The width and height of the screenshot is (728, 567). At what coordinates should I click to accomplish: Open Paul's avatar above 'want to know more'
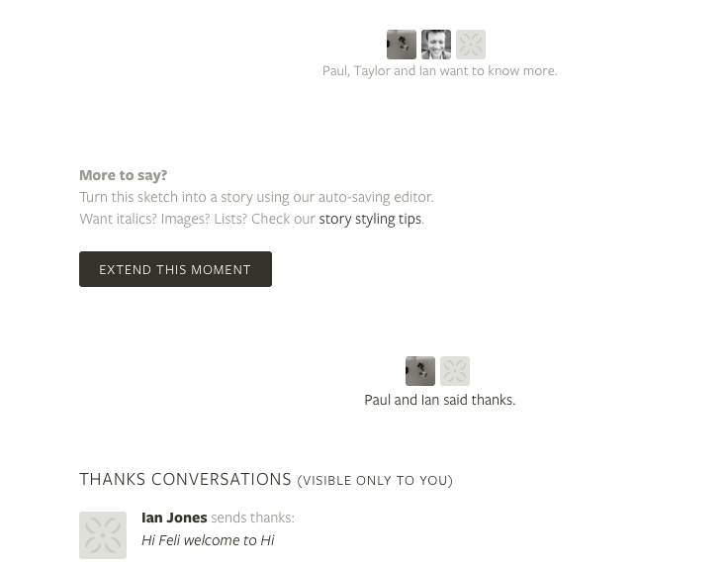coord(402,45)
